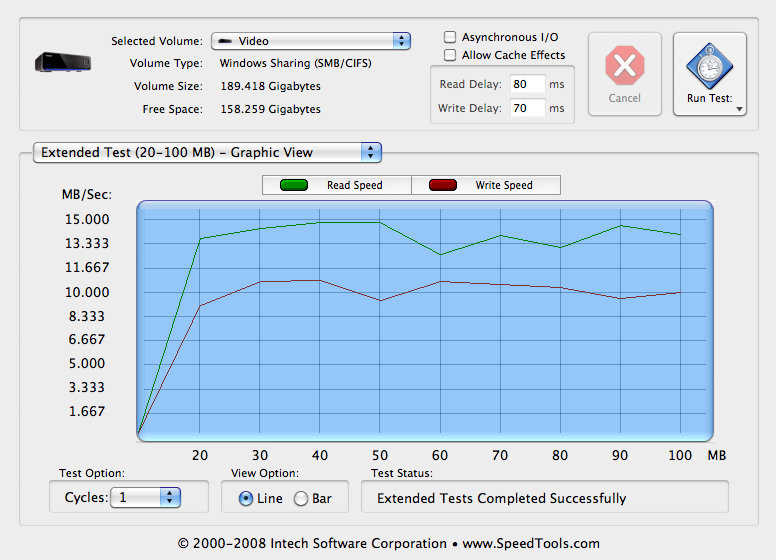Click the Test Status message box
The width and height of the screenshot is (776, 560).
(544, 498)
